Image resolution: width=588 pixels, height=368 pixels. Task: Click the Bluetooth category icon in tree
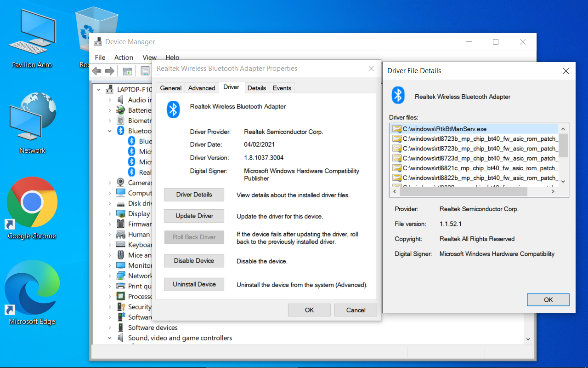click(x=120, y=131)
